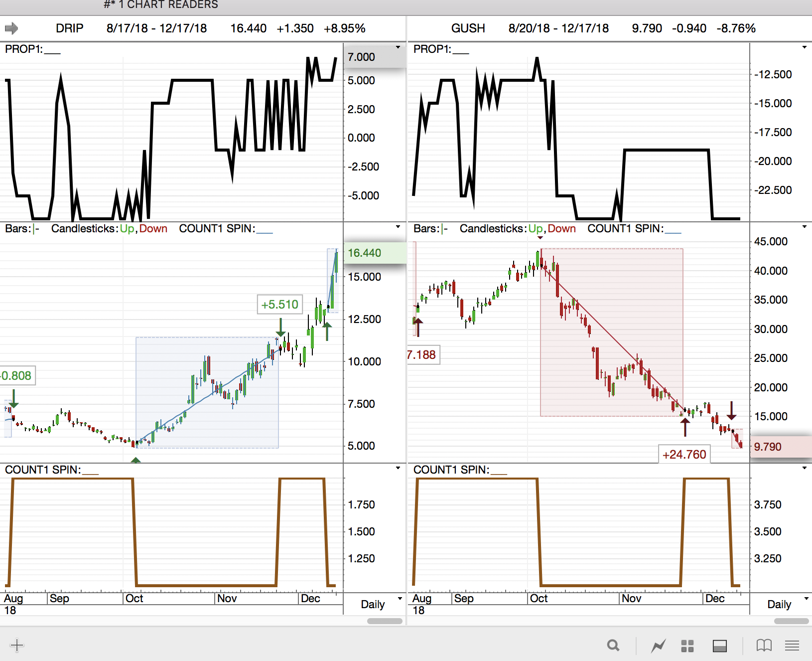Click the GUSH ticker header
The image size is (812, 661).
[x=468, y=28]
